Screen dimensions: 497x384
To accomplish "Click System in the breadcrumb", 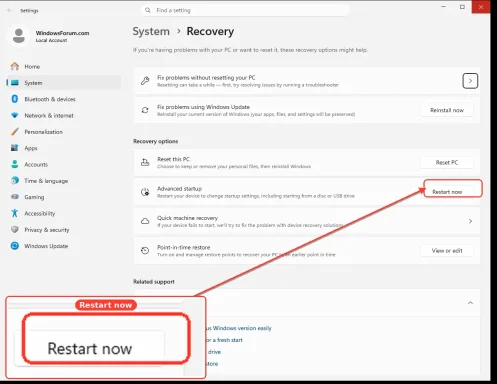I will pos(151,31).
